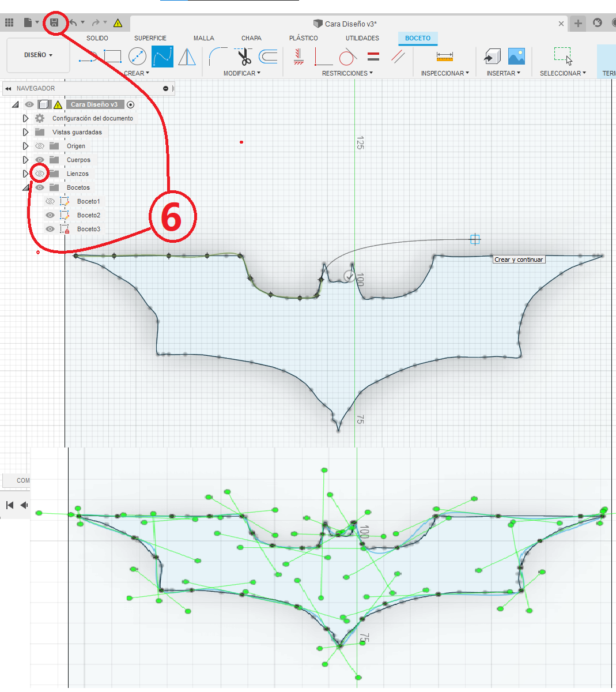Switch to the BOCETO tab
Screen dimensions: 616x692
tap(418, 38)
